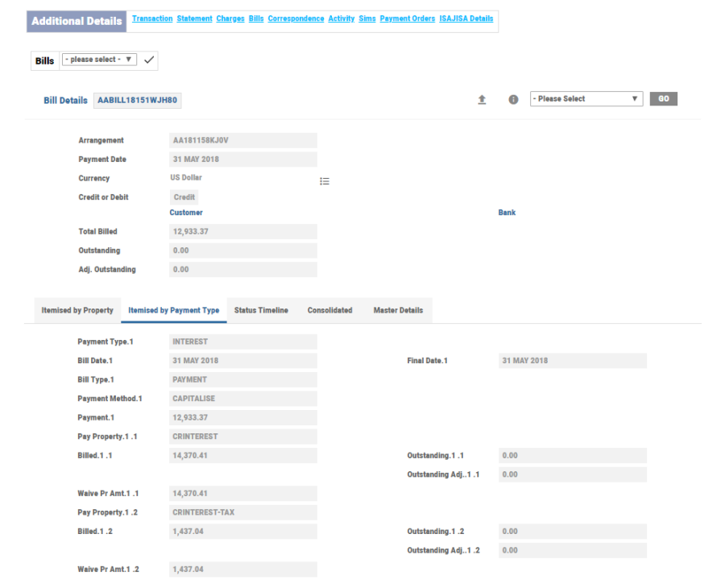The width and height of the screenshot is (725, 588).
Task: Click the info circle icon
Action: (x=513, y=99)
